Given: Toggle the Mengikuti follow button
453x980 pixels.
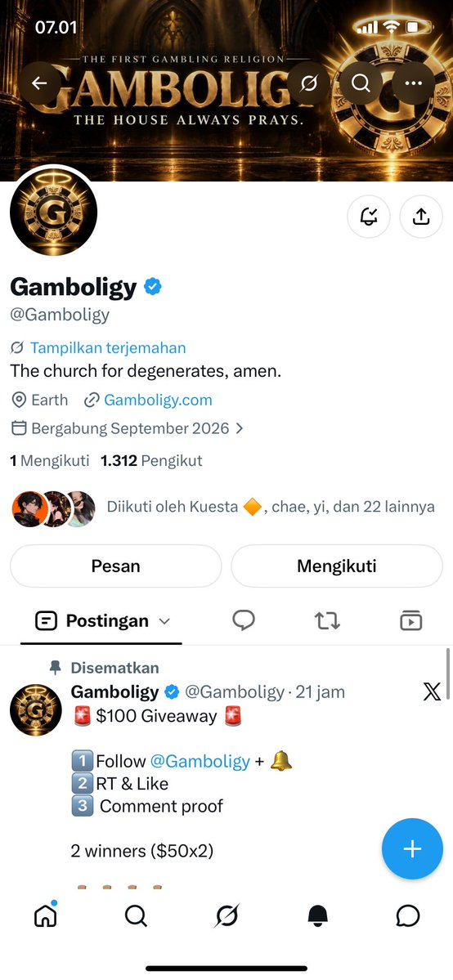Looking at the screenshot, I should 337,566.
